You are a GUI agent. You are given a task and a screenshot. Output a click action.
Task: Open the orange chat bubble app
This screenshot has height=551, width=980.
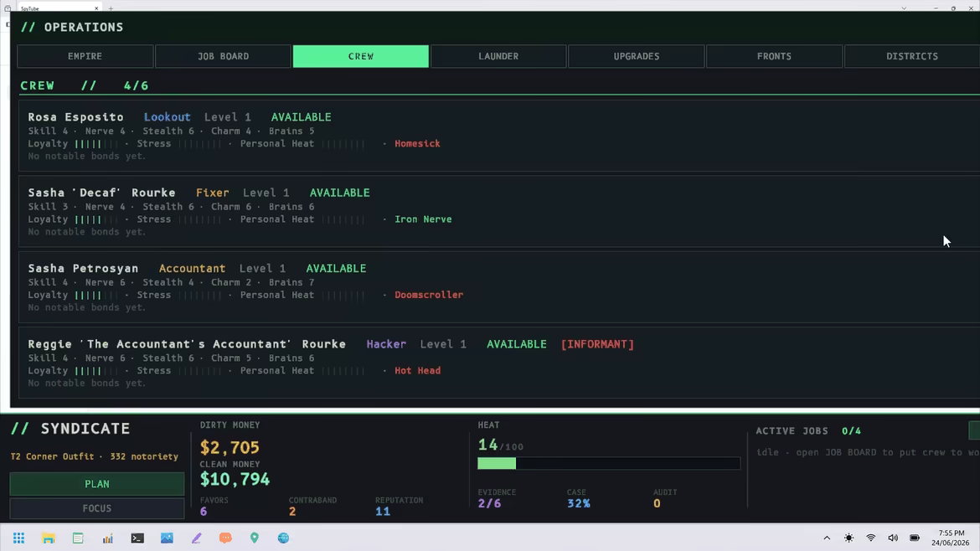(225, 538)
